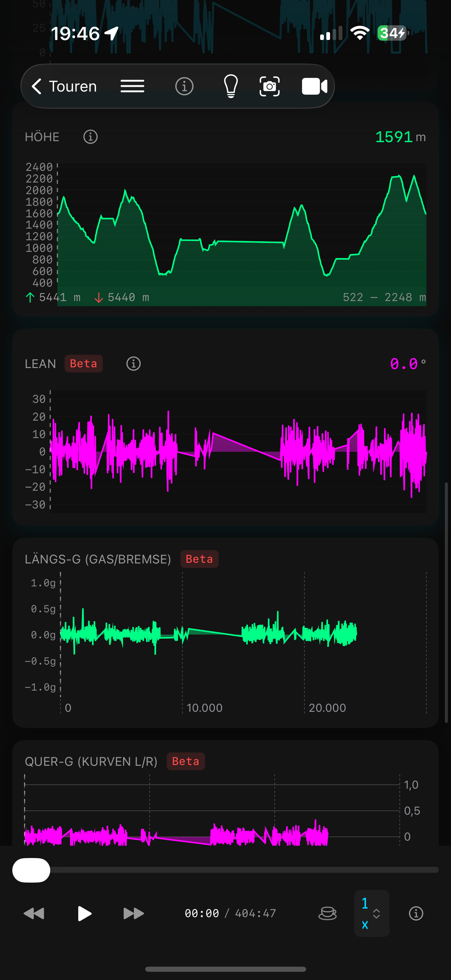Tap the lean value 0.0°
The width and height of the screenshot is (451, 980).
coord(408,364)
